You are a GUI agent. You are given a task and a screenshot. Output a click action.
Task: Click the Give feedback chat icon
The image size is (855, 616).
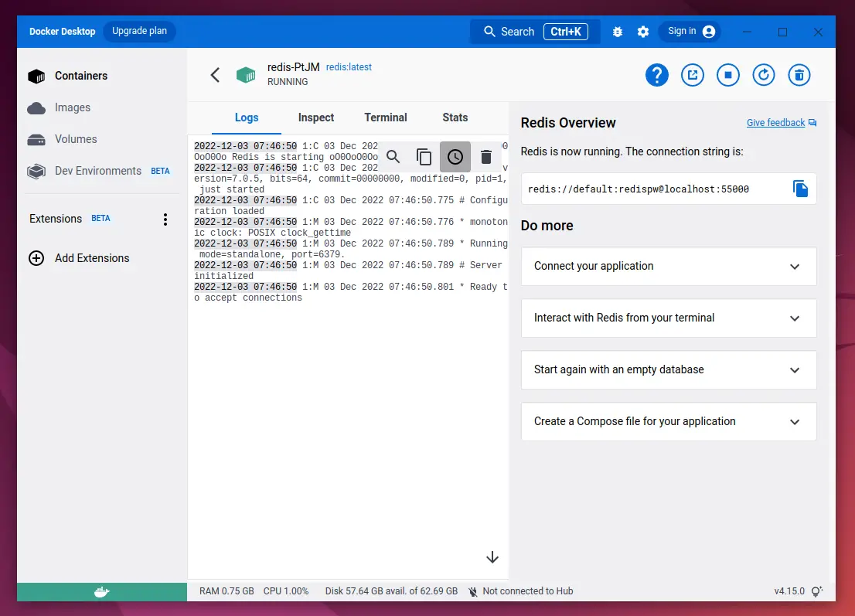[x=812, y=123]
